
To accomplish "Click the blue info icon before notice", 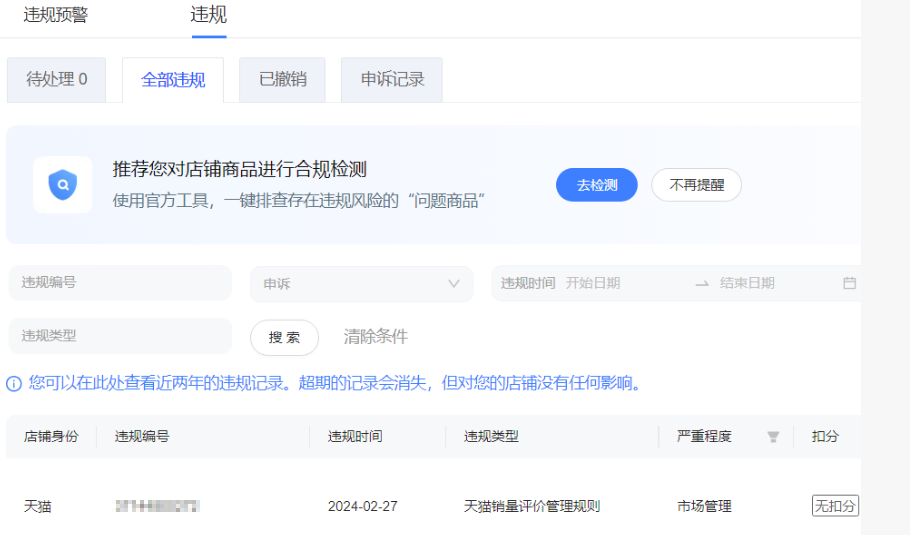I will click(14, 383).
